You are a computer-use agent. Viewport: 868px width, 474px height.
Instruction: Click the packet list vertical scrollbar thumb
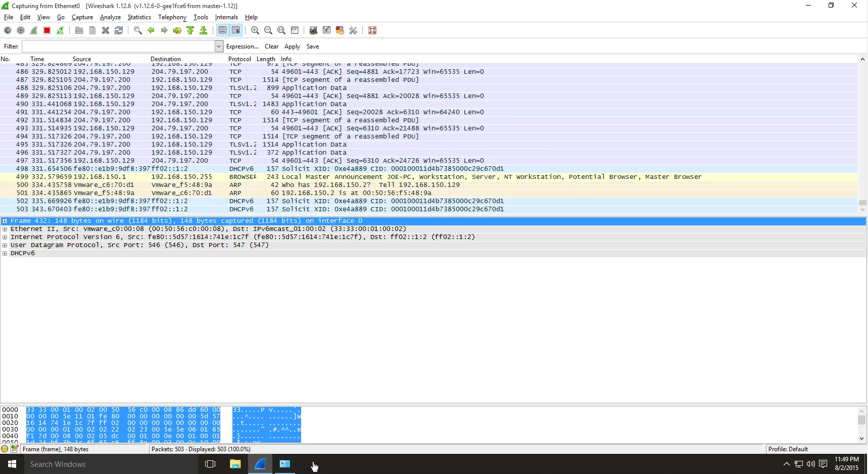point(862,203)
